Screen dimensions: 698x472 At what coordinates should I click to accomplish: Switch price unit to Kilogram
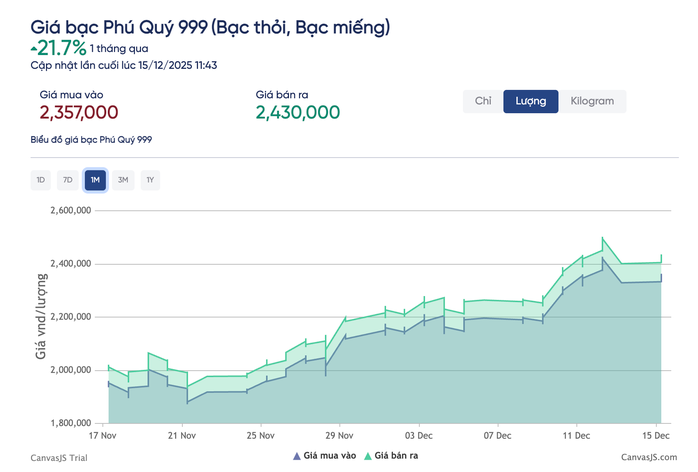click(x=592, y=101)
